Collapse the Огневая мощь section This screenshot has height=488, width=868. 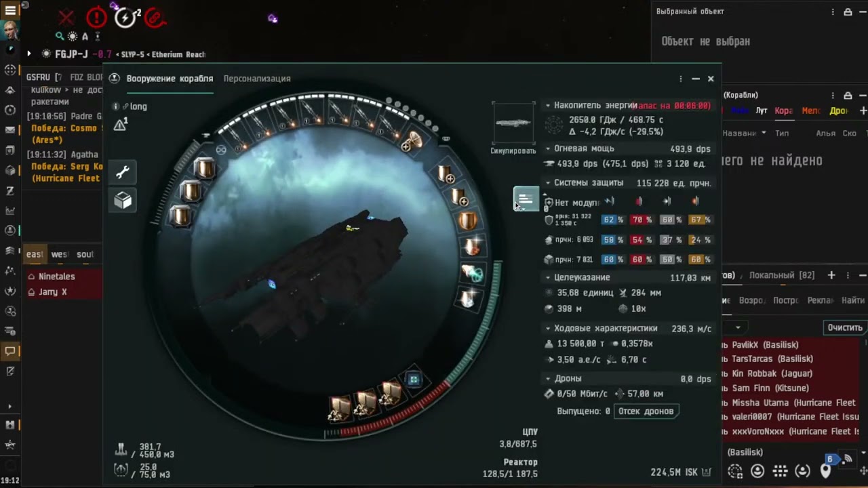click(x=548, y=148)
